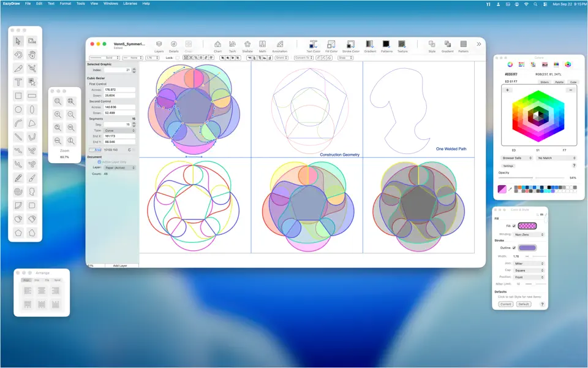This screenshot has height=368, width=588.
Task: Toggle the Fill checkbox in Color & Style
Action: click(513, 224)
